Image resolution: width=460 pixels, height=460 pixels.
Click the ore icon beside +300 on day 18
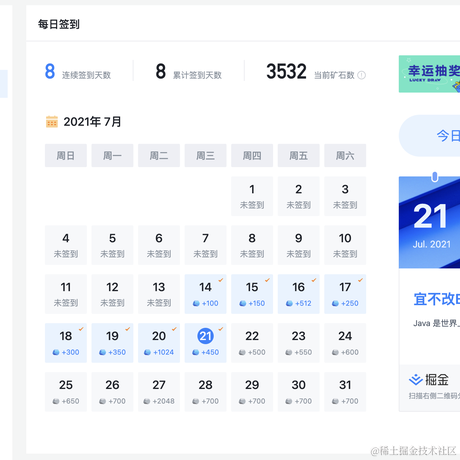(56, 352)
